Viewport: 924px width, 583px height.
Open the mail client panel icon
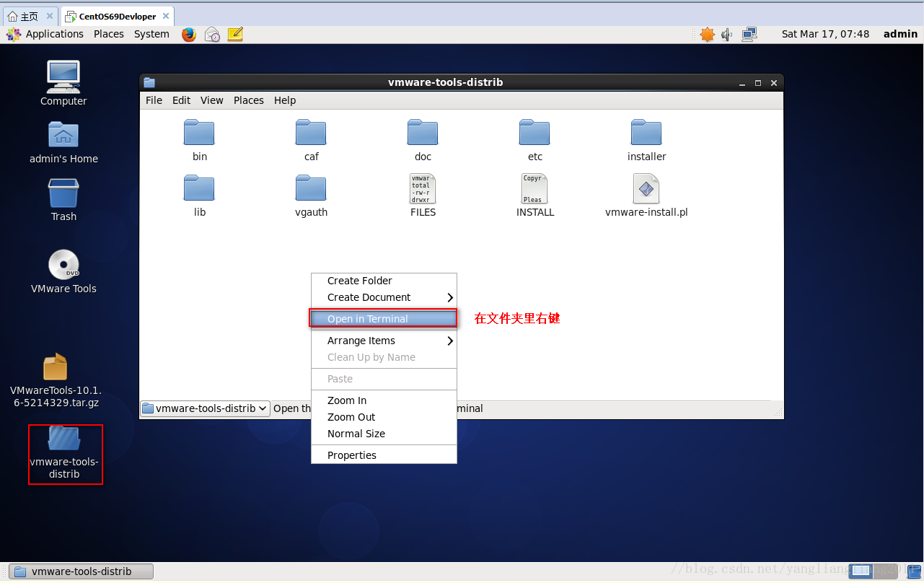212,34
